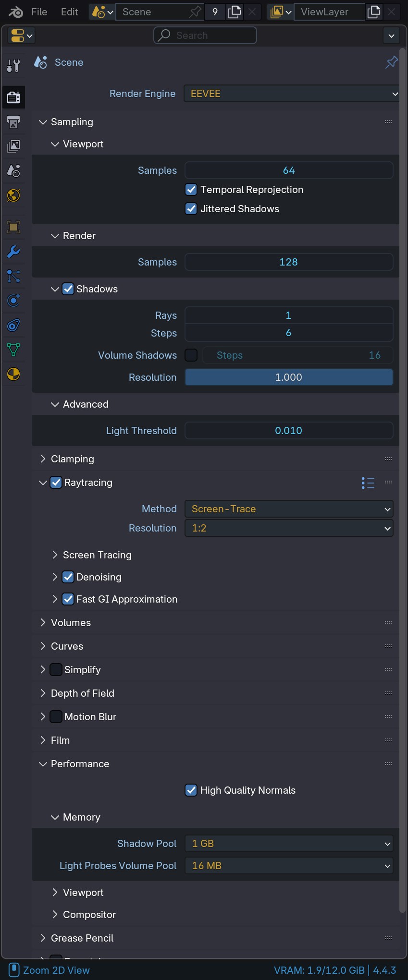Open the View Layer properties tab
Screen dimensions: 408x980
13,146
